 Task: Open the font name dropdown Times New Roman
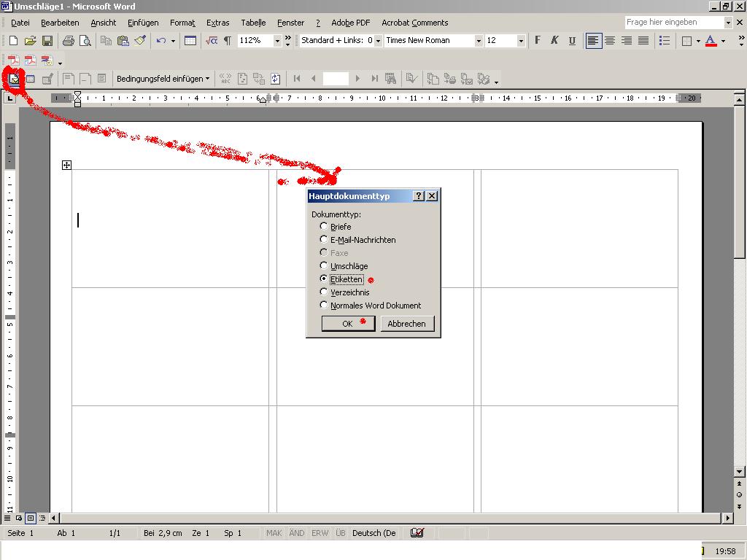479,41
